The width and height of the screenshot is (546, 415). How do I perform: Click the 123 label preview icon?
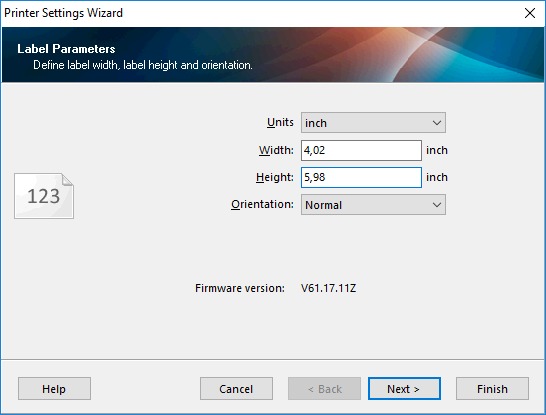44,196
